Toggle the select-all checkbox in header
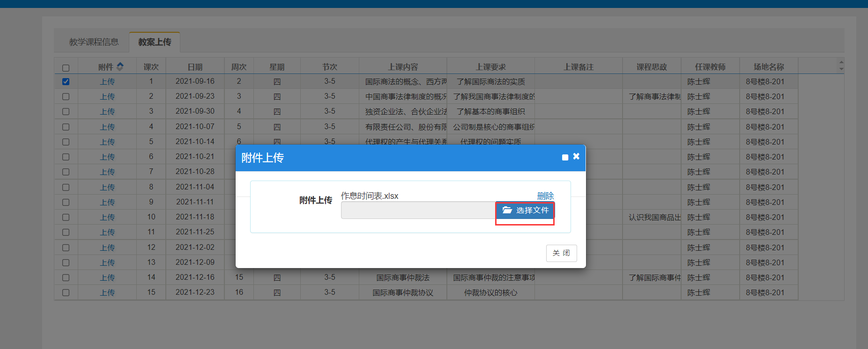This screenshot has height=349, width=868. [x=66, y=68]
